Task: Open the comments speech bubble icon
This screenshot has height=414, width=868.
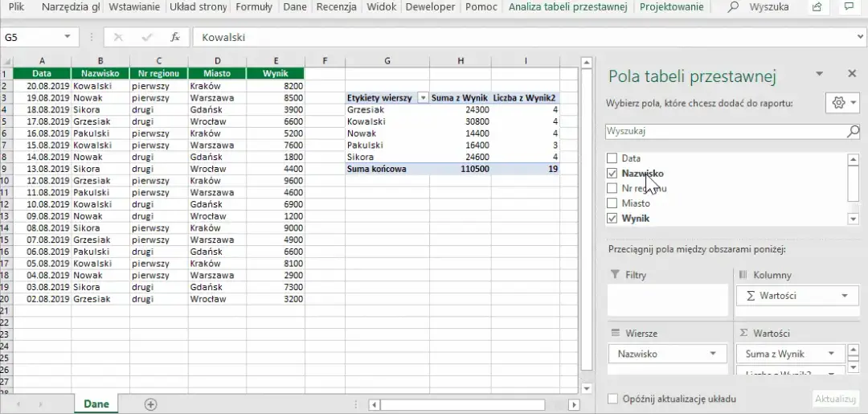Action: point(849,7)
